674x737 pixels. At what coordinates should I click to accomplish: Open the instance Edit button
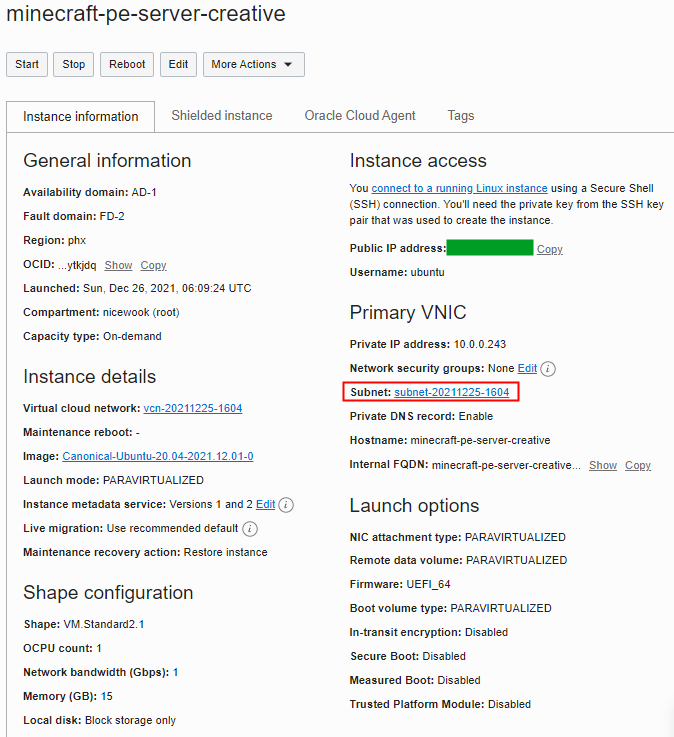178,64
